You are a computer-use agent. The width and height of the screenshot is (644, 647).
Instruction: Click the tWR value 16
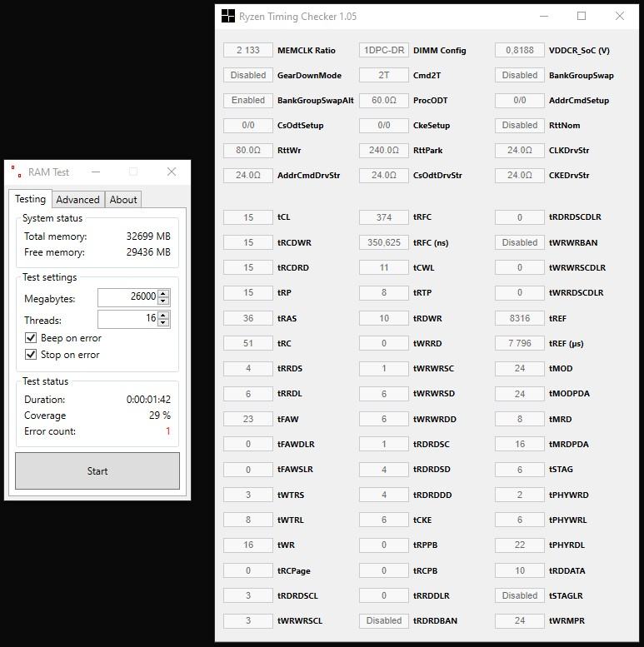pyautogui.click(x=248, y=545)
